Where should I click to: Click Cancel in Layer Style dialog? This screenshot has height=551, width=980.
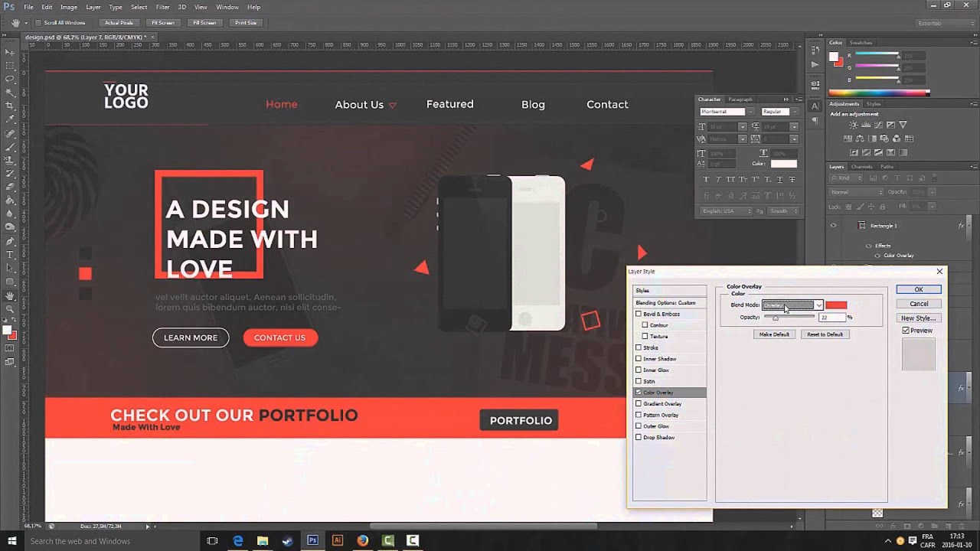[919, 304]
